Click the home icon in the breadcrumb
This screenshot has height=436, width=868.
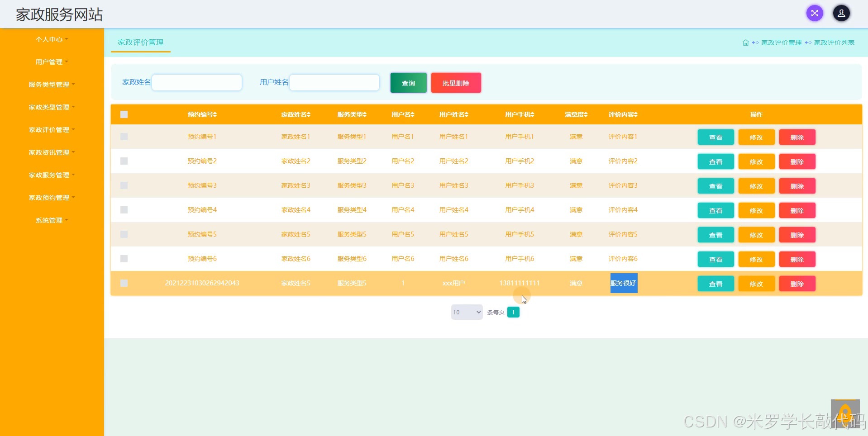(745, 43)
